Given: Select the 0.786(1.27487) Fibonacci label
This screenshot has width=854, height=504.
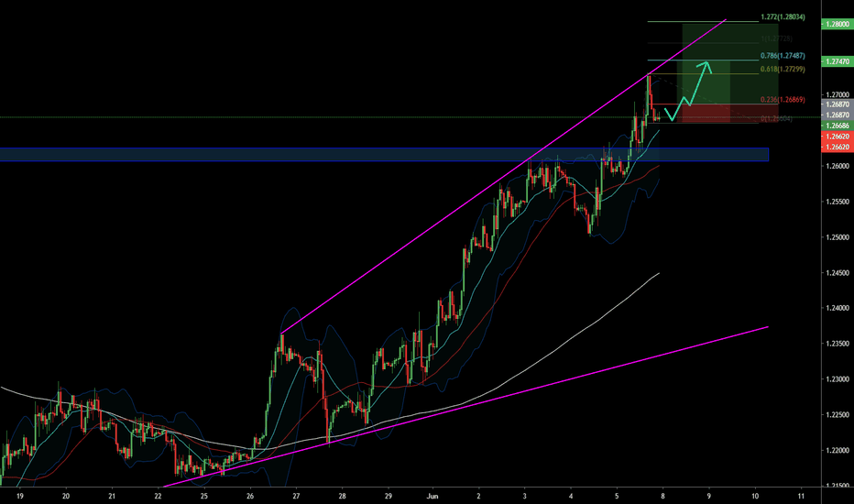Looking at the screenshot, I should (x=783, y=56).
